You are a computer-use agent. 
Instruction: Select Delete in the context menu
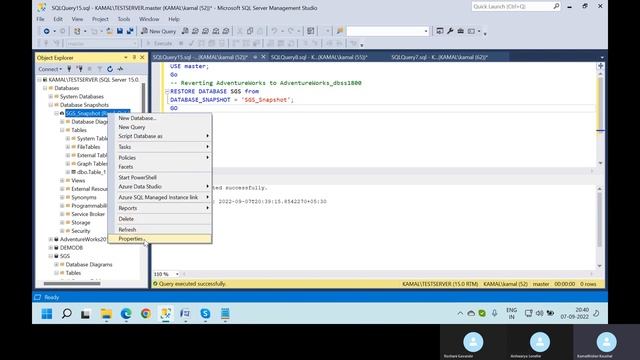click(x=160, y=219)
